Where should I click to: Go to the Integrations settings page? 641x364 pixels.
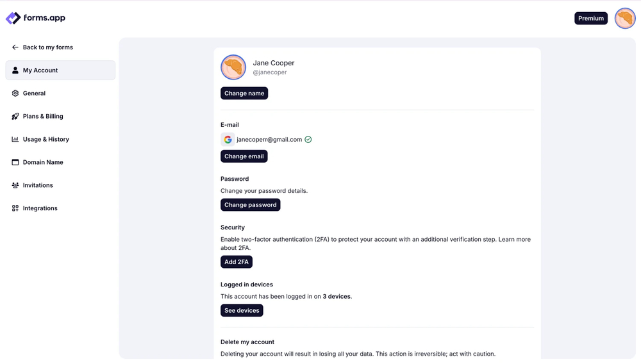pos(40,208)
